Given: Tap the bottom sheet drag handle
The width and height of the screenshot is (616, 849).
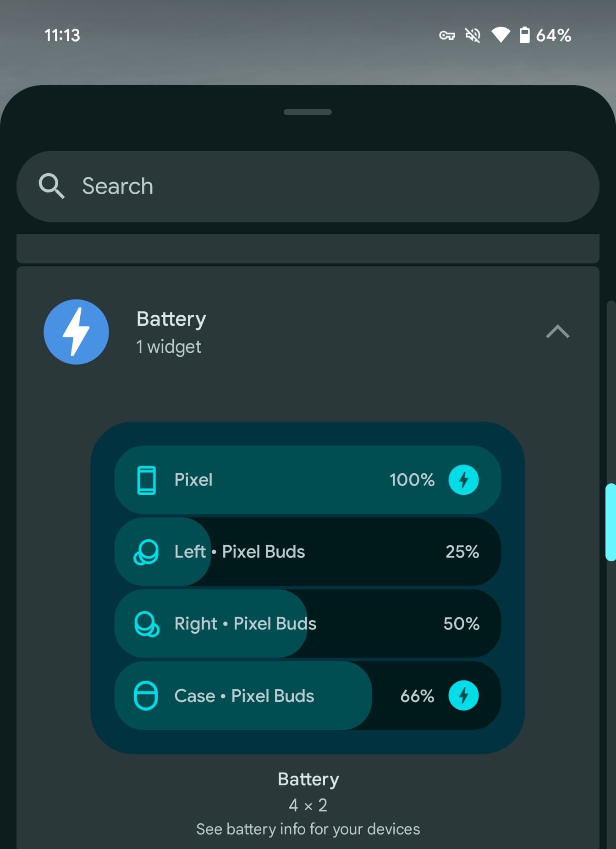Looking at the screenshot, I should pyautogui.click(x=308, y=112).
